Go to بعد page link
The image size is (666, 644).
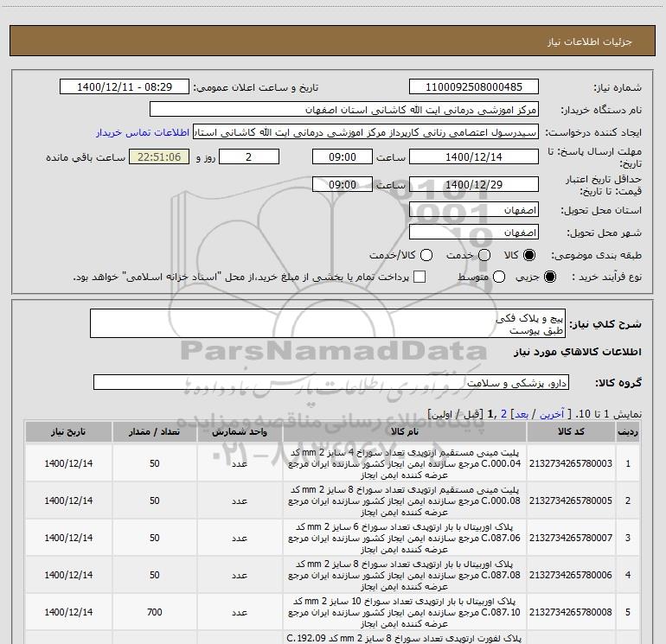coord(522,414)
